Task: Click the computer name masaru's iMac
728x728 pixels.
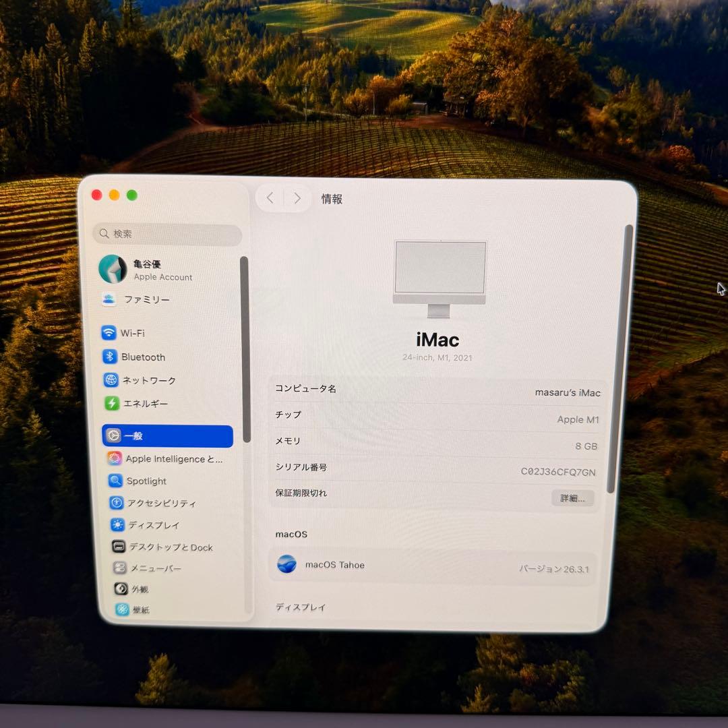Action: click(568, 392)
